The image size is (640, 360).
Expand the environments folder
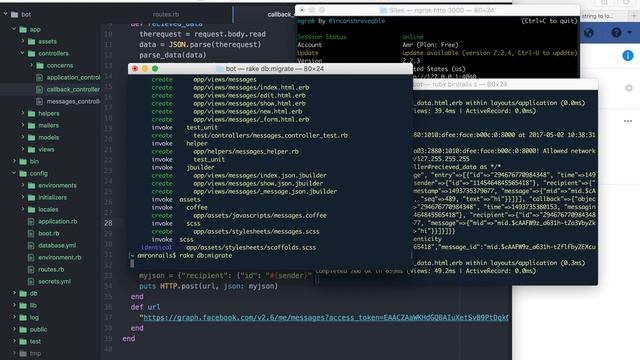tap(23, 185)
